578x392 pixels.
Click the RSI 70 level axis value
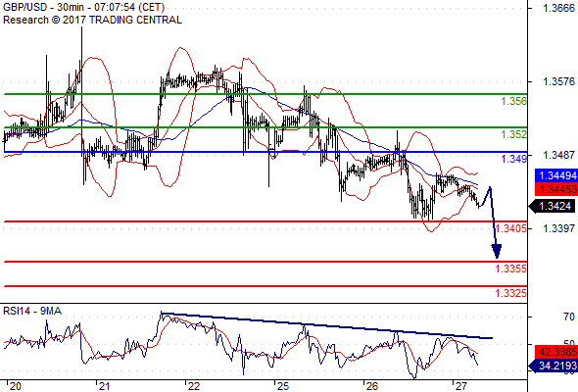coord(569,317)
